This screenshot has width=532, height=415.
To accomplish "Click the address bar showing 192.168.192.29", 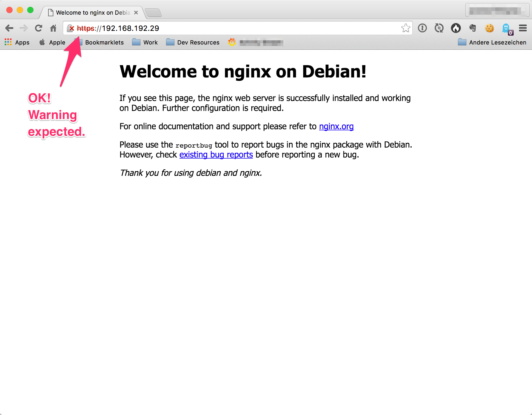I will 235,28.
